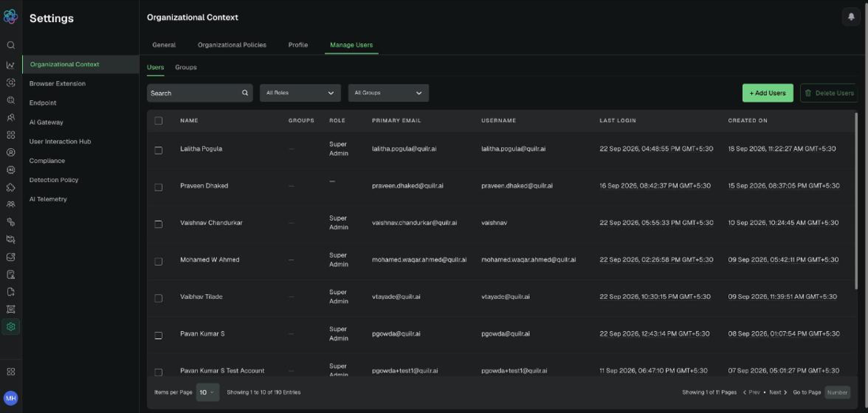Select checkbox for Lalitha Pogula
The width and height of the screenshot is (868, 413).
click(x=159, y=151)
